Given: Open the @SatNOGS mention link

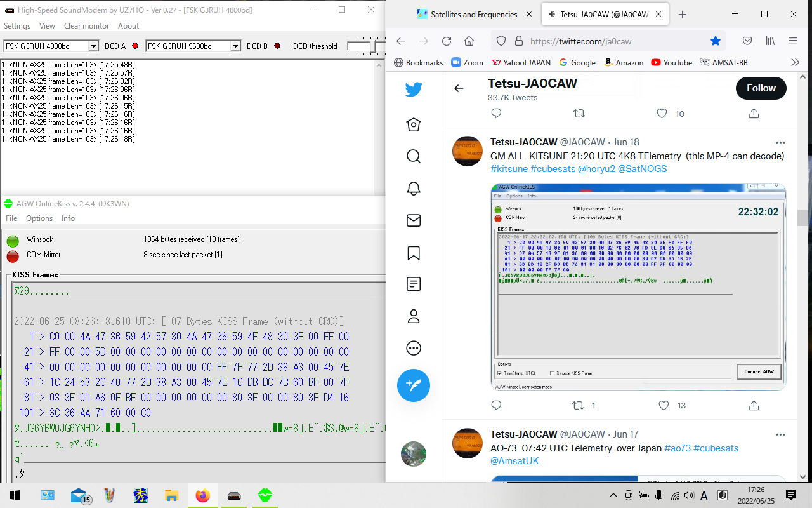Looking at the screenshot, I should coord(642,169).
